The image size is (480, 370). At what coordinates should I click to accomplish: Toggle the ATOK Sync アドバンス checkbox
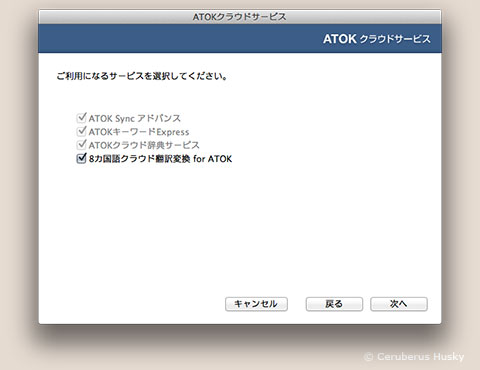coord(81,118)
